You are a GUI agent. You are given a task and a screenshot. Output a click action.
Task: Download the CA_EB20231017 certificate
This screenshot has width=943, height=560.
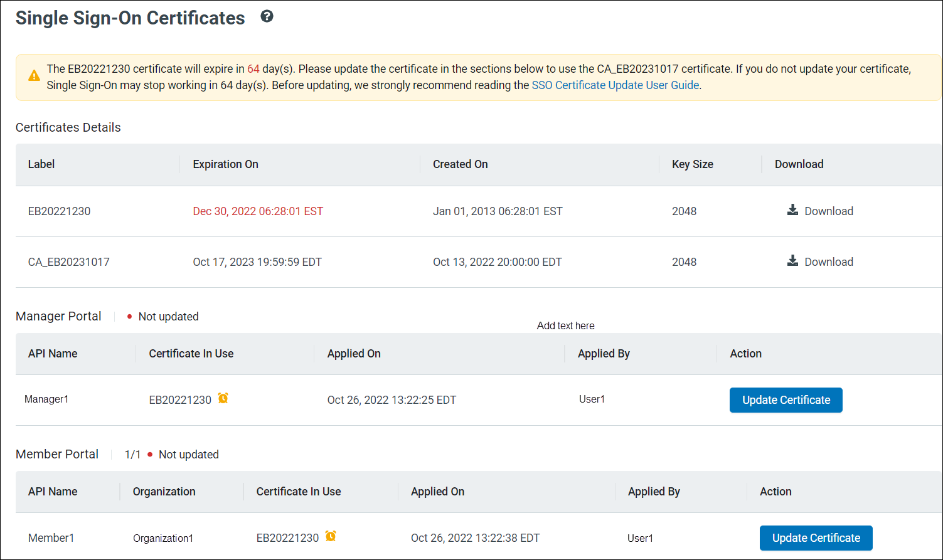[x=828, y=262]
